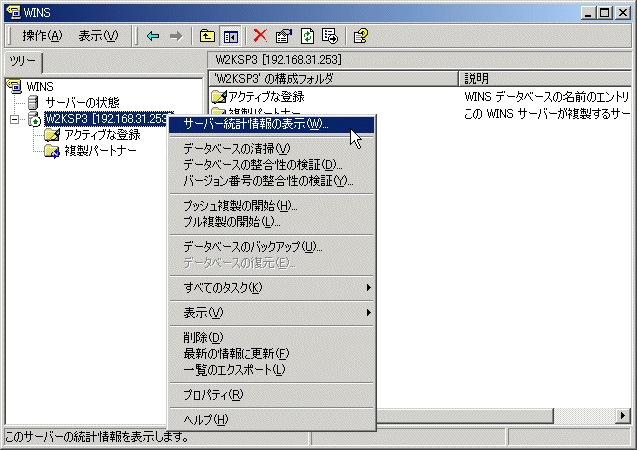
Task: Select 一覧のエクスポート(L) menu item
Action: pos(271,370)
